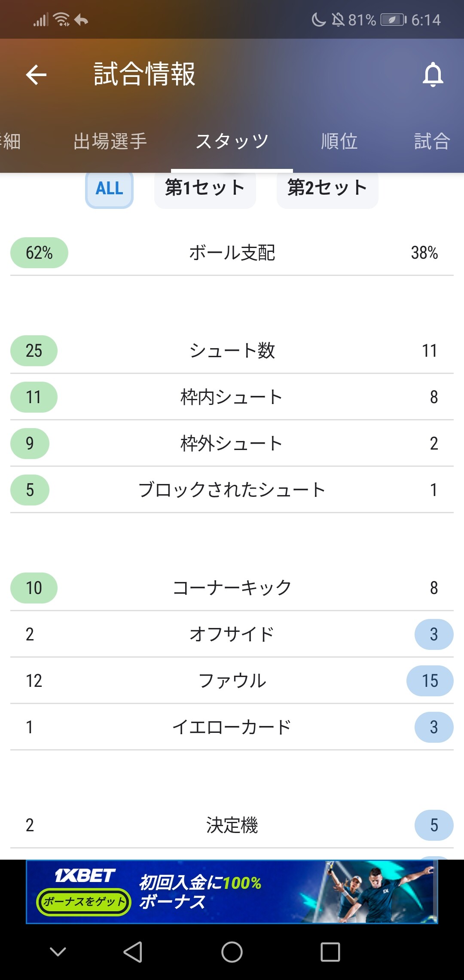Tap the 62% ball possession badge
464x980 pixels.
pos(39,253)
